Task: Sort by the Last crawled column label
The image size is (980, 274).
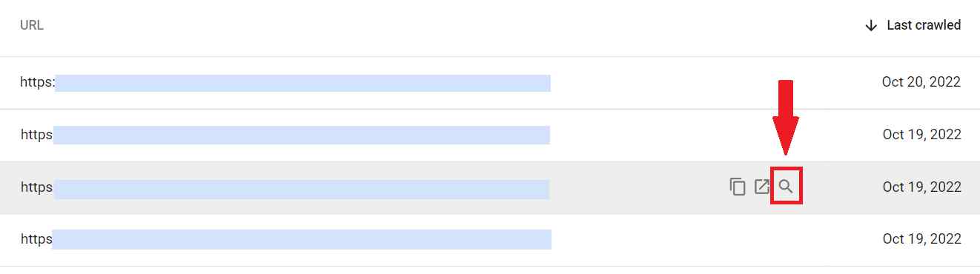Action: coord(924,25)
